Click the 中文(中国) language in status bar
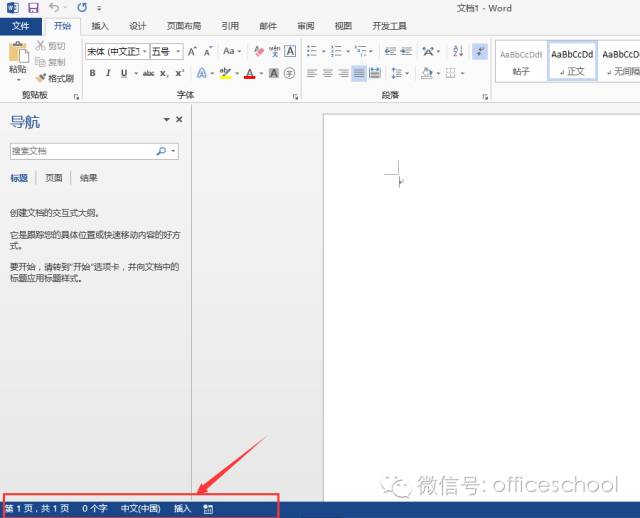This screenshot has width=640, height=518. click(141, 509)
